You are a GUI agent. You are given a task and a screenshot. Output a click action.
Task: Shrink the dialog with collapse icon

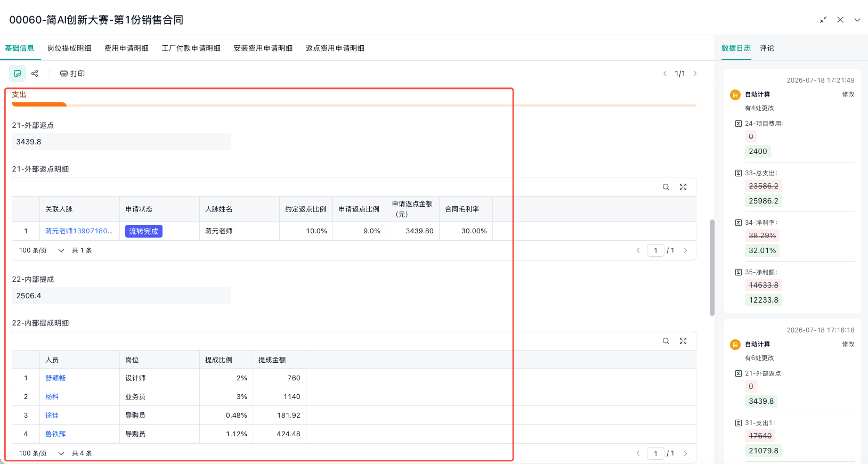823,20
